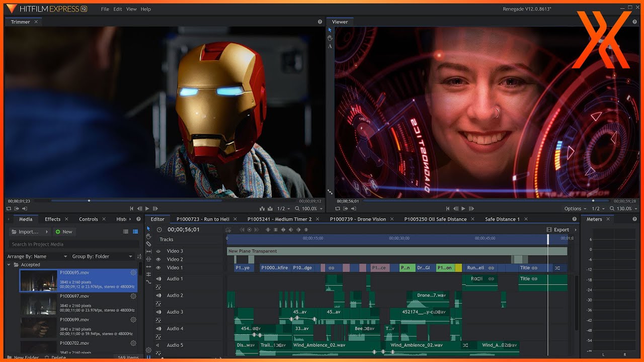Image resolution: width=644 pixels, height=362 pixels.
Task: Click the sort order icon in Media
Action: click(139, 256)
